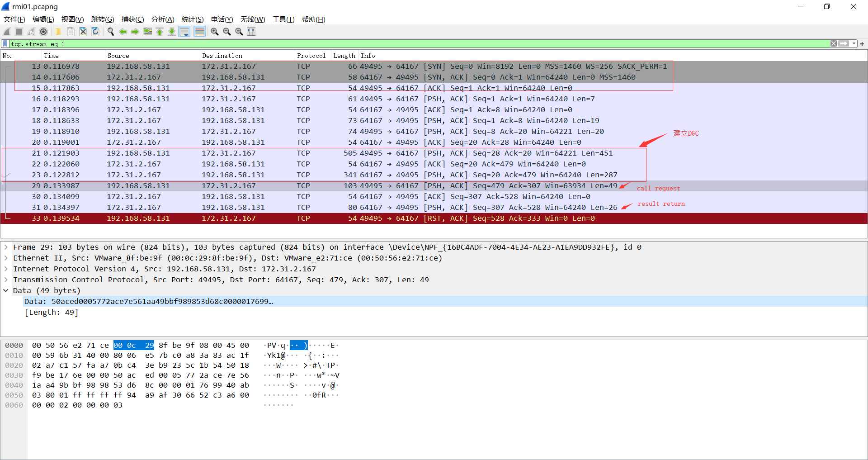
Task: Collapse the Data (49 bytes) section
Action: 6,291
